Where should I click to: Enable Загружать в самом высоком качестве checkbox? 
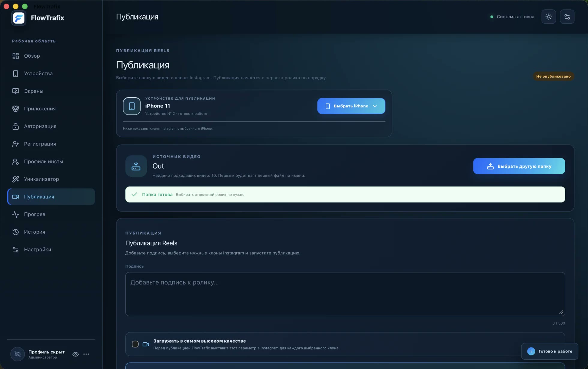click(x=135, y=344)
